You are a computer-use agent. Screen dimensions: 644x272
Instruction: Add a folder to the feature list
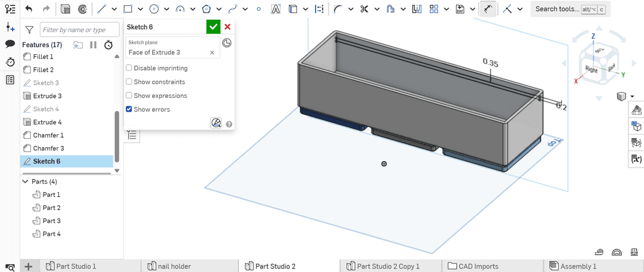78,45
